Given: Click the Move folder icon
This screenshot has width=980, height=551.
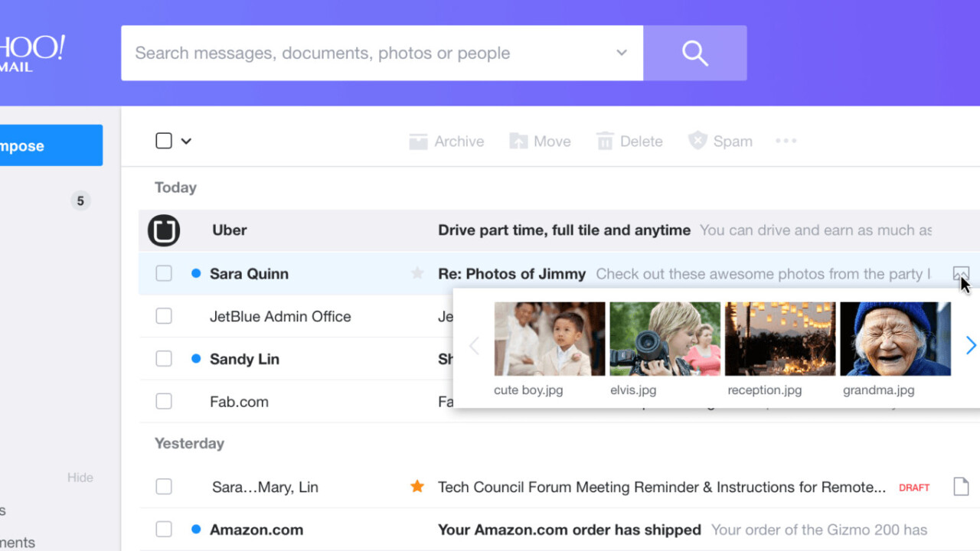Looking at the screenshot, I should click(x=518, y=142).
